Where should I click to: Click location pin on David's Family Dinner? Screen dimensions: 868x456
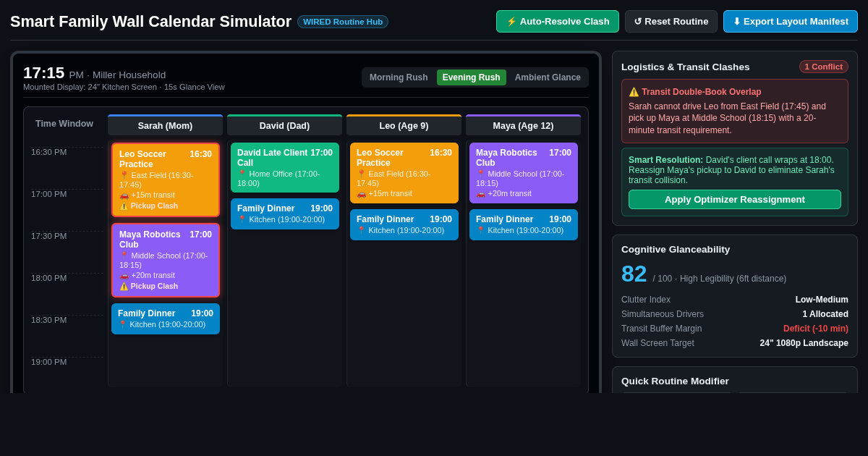242,219
